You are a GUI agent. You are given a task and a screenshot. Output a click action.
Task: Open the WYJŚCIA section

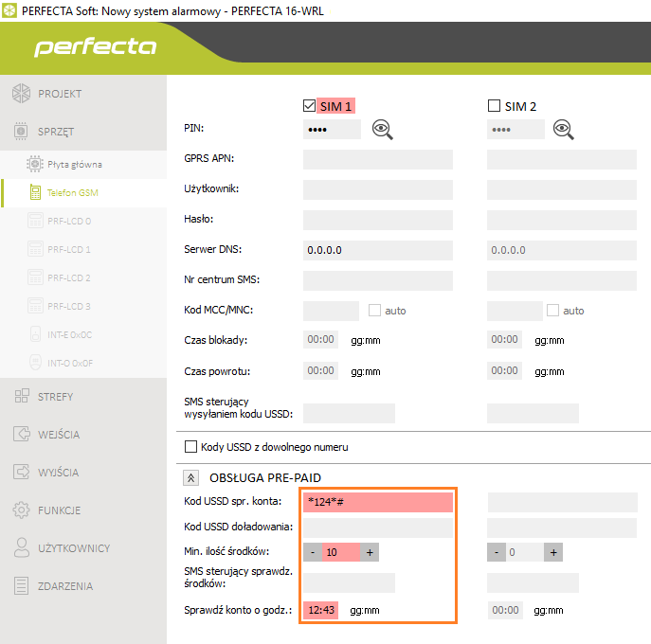[83, 473]
